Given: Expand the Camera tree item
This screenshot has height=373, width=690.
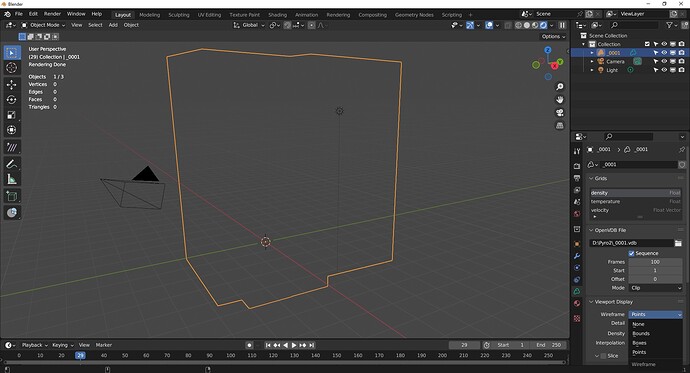Looking at the screenshot, I should pyautogui.click(x=592, y=62).
